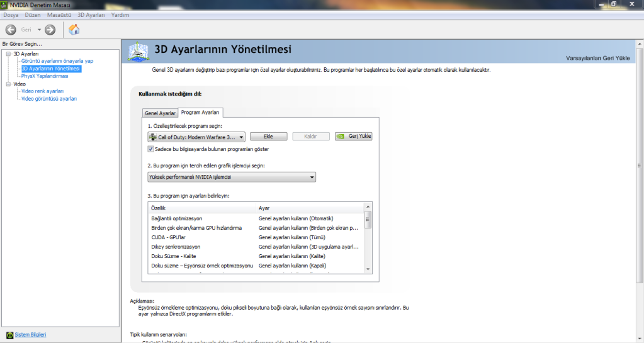Switch to the Genel Ayarlar tab
The height and width of the screenshot is (343, 644).
tap(160, 113)
